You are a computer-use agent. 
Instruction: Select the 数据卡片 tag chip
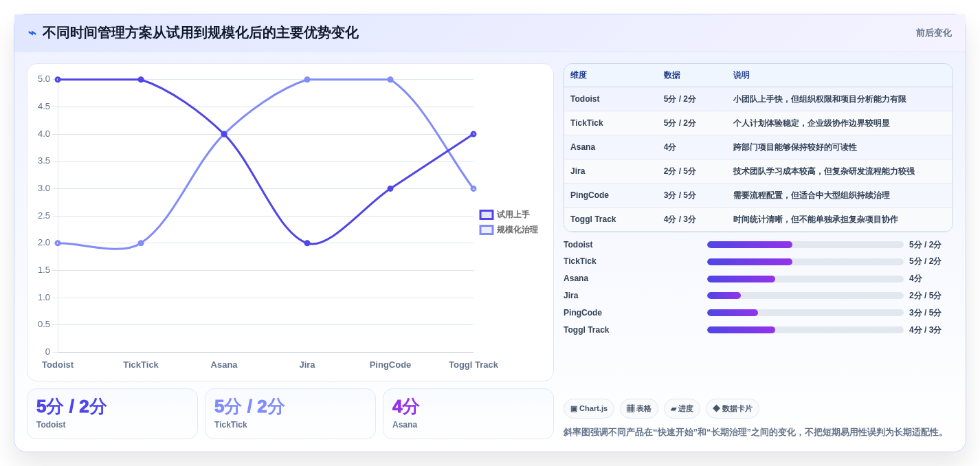pos(733,408)
